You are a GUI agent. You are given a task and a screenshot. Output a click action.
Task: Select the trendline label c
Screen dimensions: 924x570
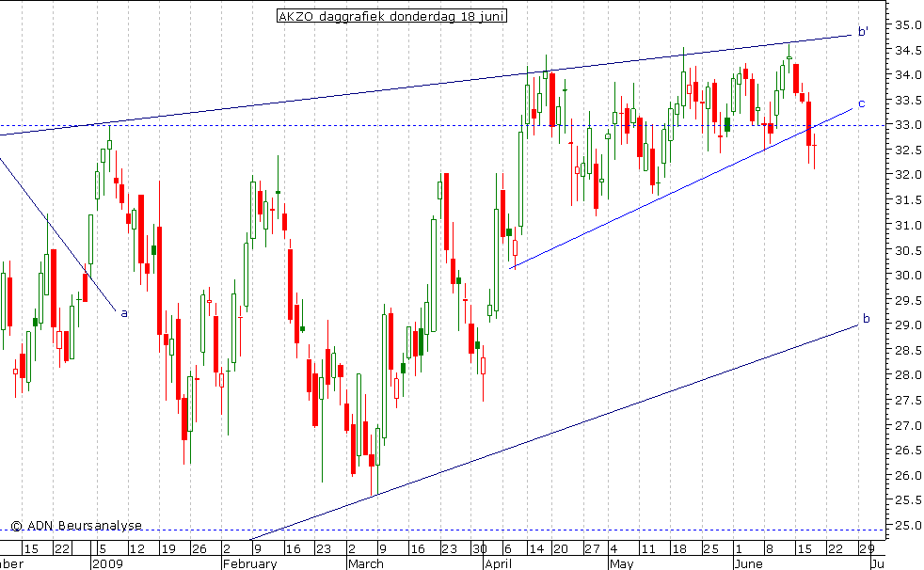(x=862, y=103)
